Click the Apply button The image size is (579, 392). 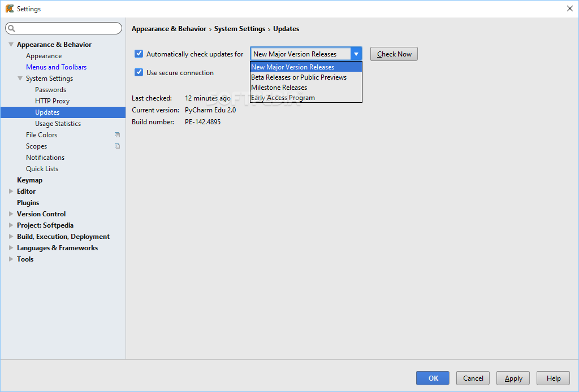click(513, 378)
